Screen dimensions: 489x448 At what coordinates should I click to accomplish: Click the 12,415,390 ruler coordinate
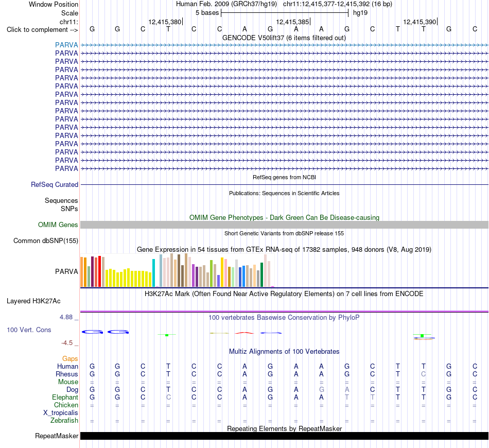pyautogui.click(x=420, y=22)
